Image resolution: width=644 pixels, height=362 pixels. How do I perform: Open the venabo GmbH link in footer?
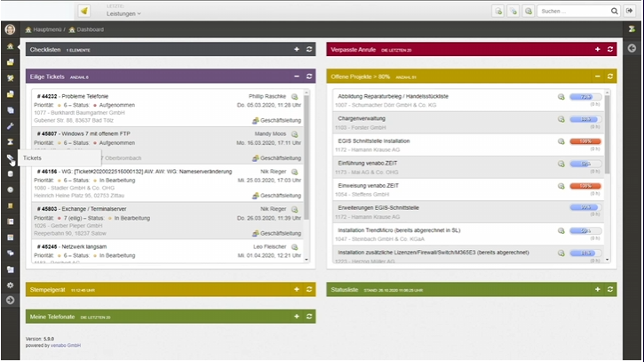[66, 345]
